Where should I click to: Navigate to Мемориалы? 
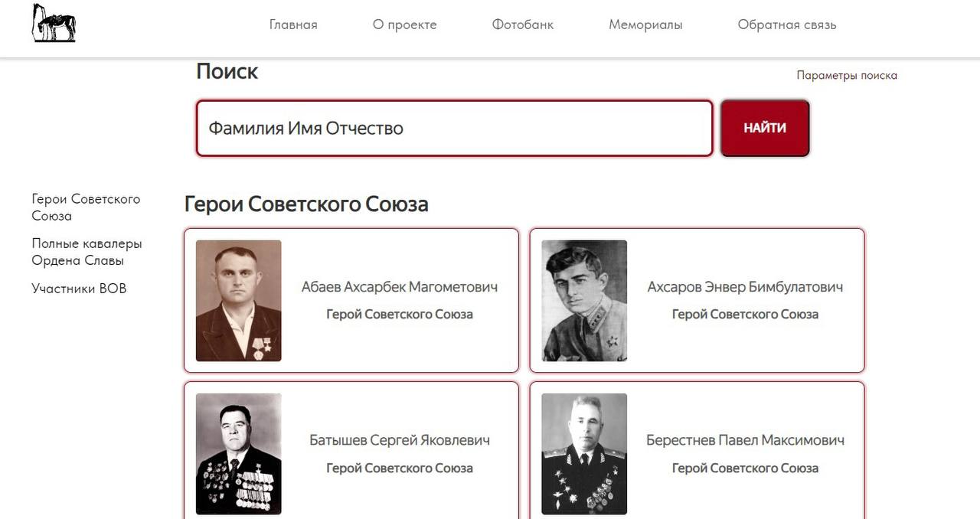pyautogui.click(x=645, y=24)
